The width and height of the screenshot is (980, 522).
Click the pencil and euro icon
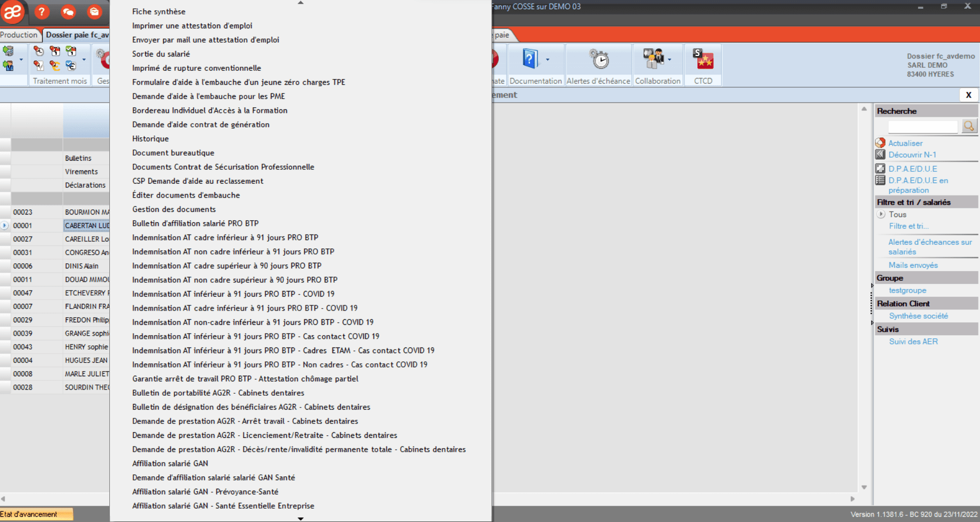[x=55, y=65]
